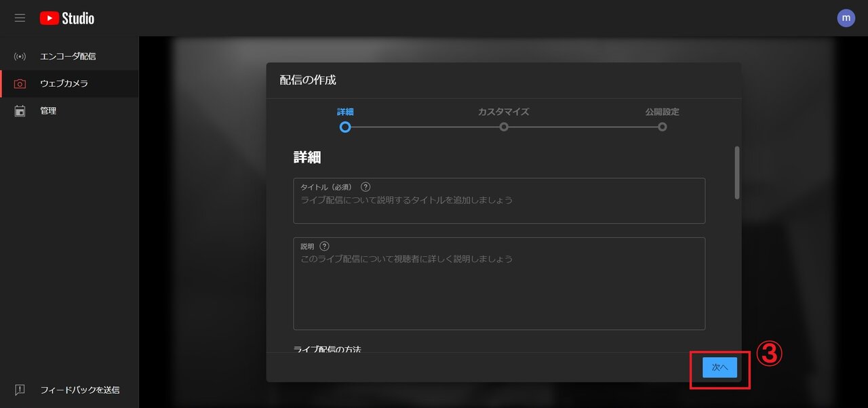This screenshot has height=408, width=868.
Task: Click the 次へ button
Action: click(x=719, y=367)
